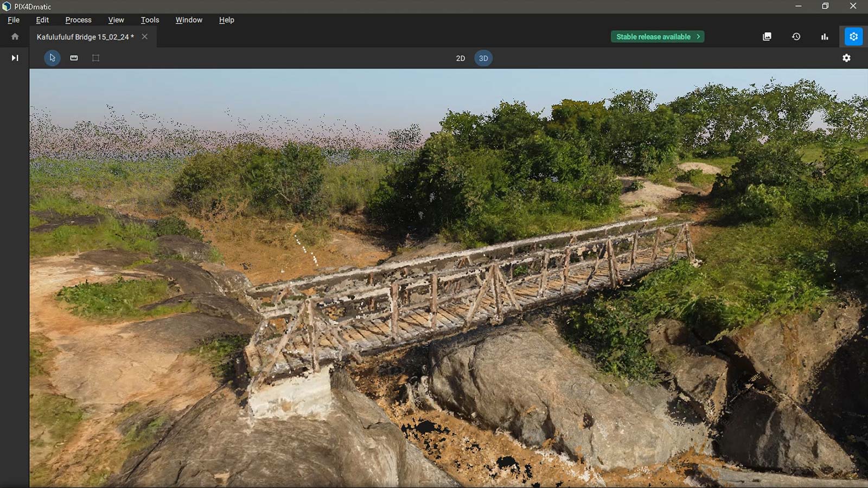Go to the home screen
The width and height of the screenshot is (868, 488).
(x=15, y=36)
